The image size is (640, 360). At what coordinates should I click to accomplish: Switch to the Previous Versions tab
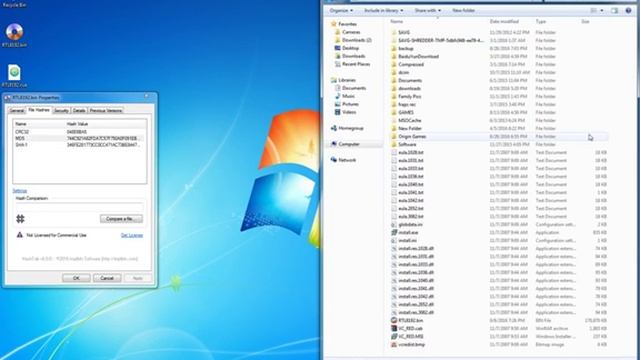106,111
